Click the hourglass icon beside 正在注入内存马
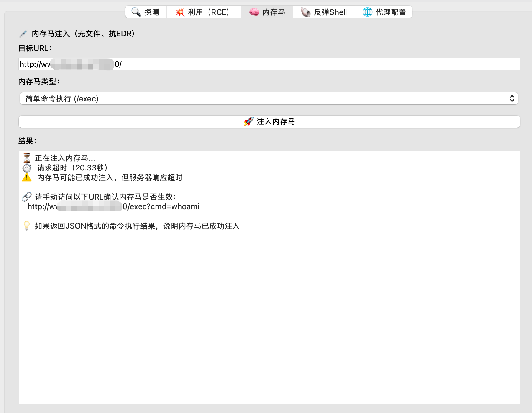The height and width of the screenshot is (413, 532). [27, 157]
